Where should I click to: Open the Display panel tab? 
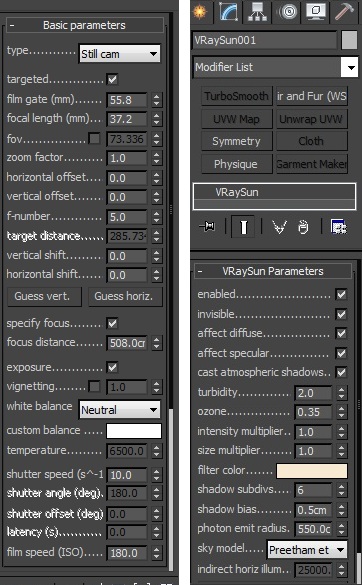[316, 12]
